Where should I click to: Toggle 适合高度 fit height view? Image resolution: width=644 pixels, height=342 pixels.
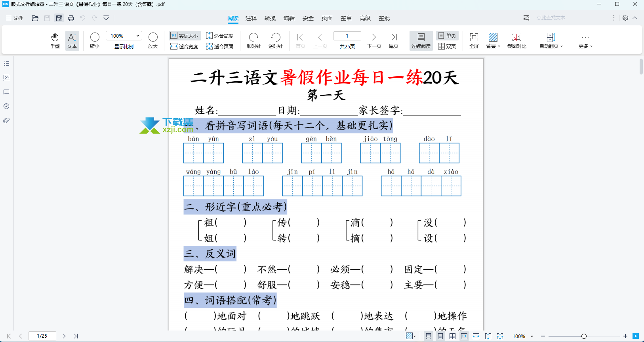click(x=219, y=36)
